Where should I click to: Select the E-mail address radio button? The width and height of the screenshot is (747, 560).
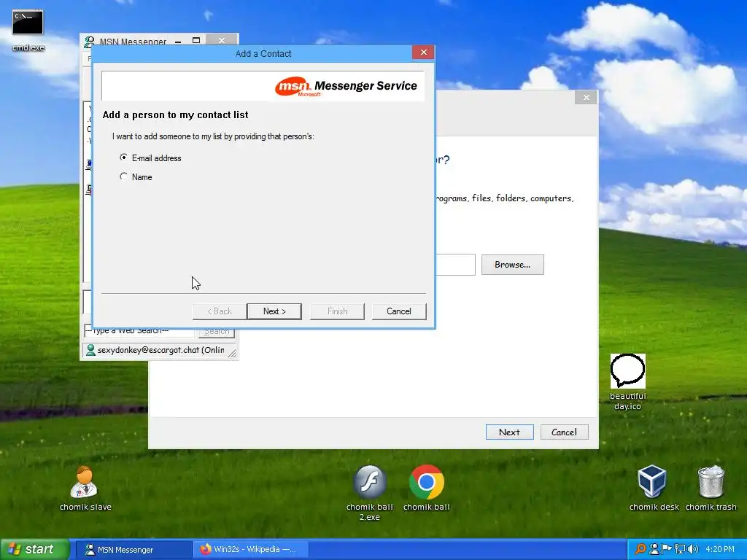[123, 157]
